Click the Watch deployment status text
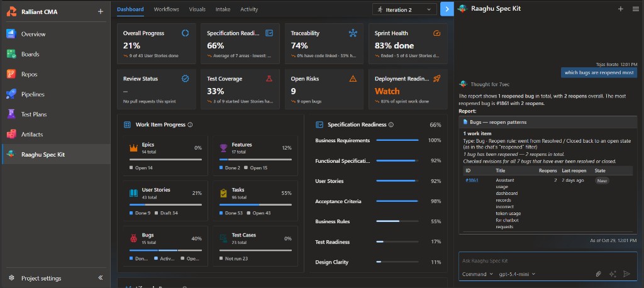644x288 pixels. [387, 91]
